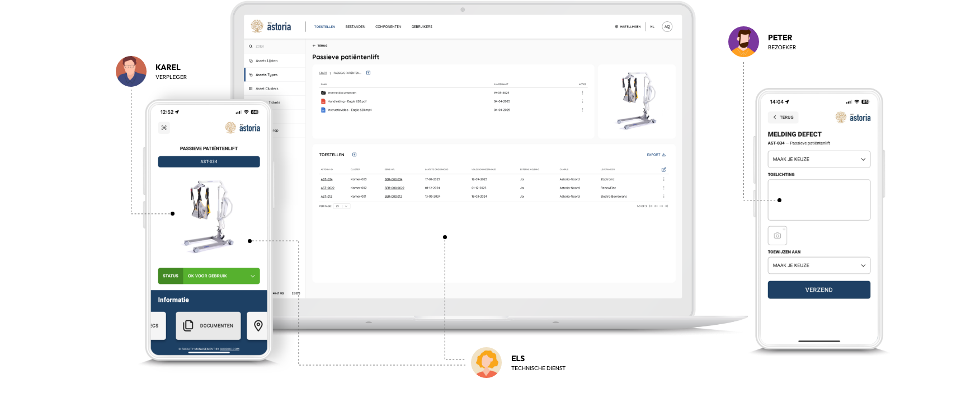Go to first page of the Toestellen table

[651, 206]
